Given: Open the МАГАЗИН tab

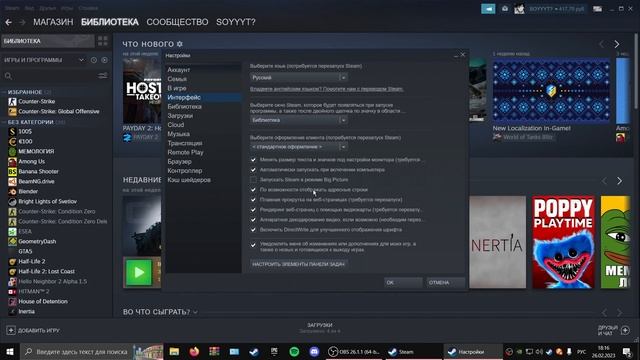Looking at the screenshot, I should (53, 22).
